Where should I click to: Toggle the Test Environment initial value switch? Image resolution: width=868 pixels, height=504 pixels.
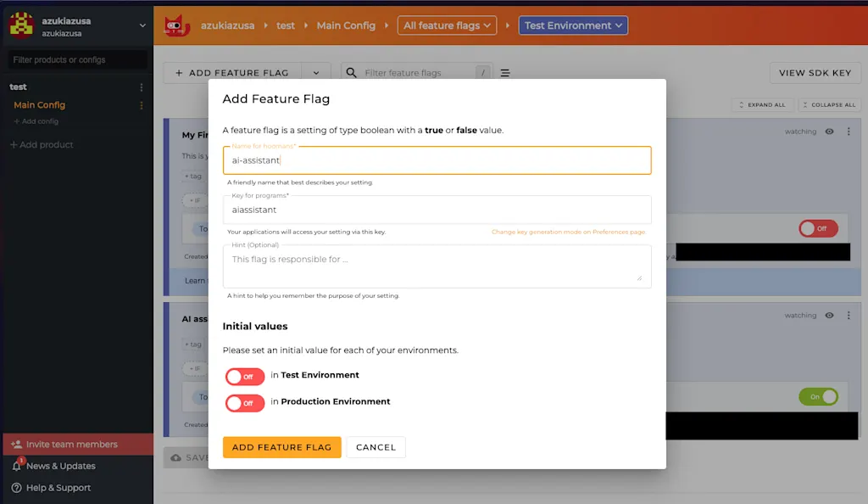click(x=245, y=377)
